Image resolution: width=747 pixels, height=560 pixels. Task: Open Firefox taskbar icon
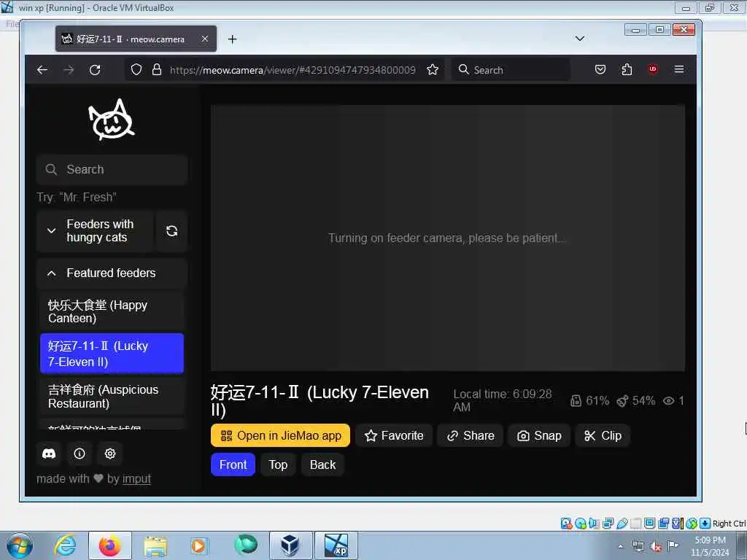click(x=109, y=545)
